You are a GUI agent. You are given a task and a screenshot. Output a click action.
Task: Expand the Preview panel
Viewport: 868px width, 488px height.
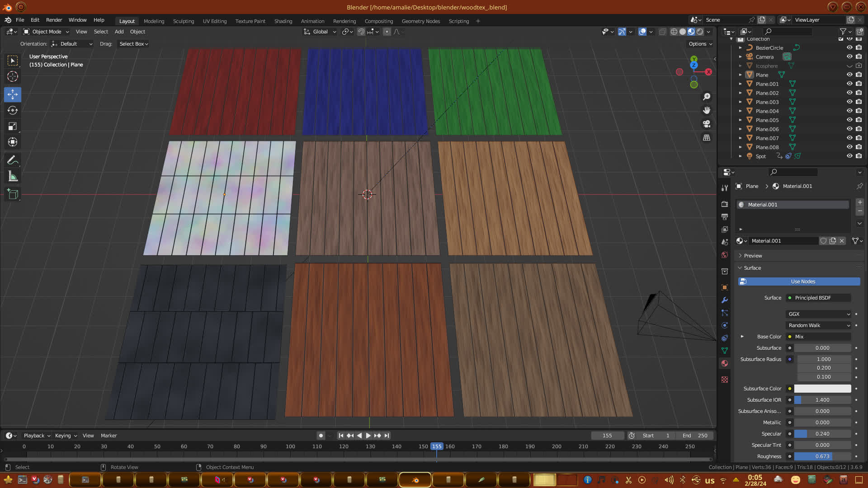[x=753, y=256]
